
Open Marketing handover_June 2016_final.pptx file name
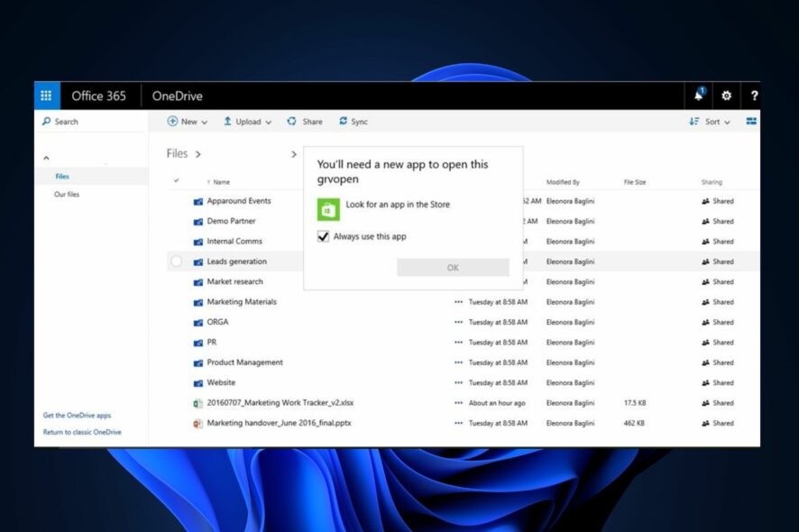279,423
